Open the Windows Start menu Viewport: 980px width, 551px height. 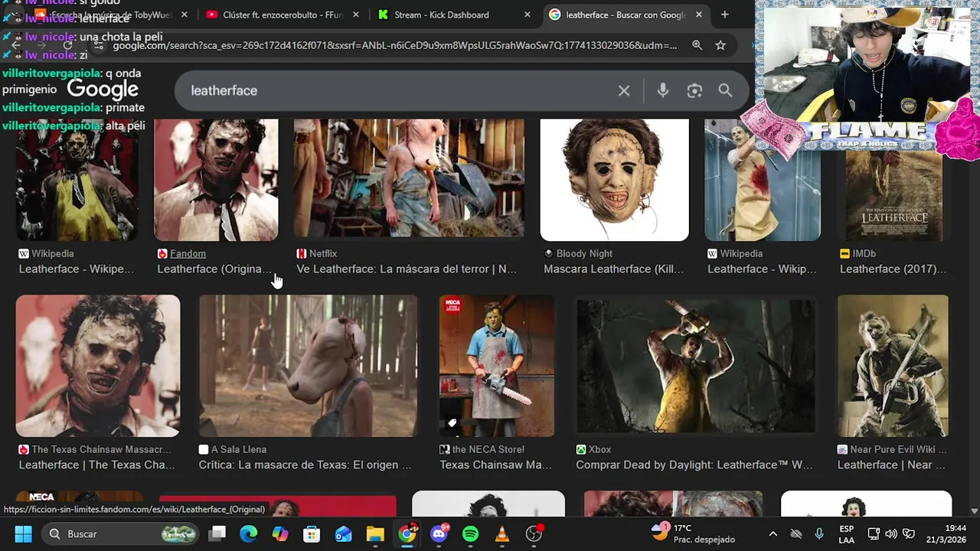[x=23, y=533]
